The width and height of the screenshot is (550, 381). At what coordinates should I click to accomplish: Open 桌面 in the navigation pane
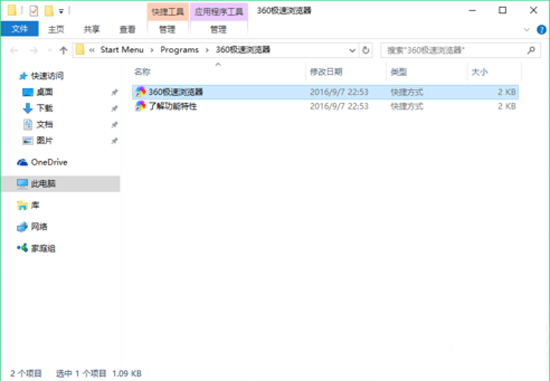45,92
